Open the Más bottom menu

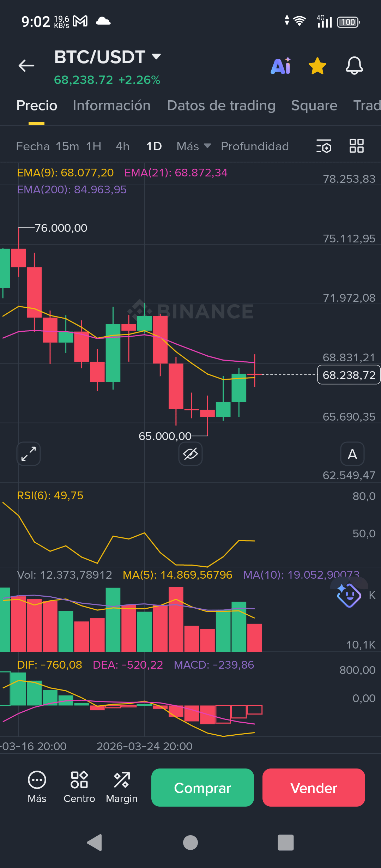pos(37,788)
